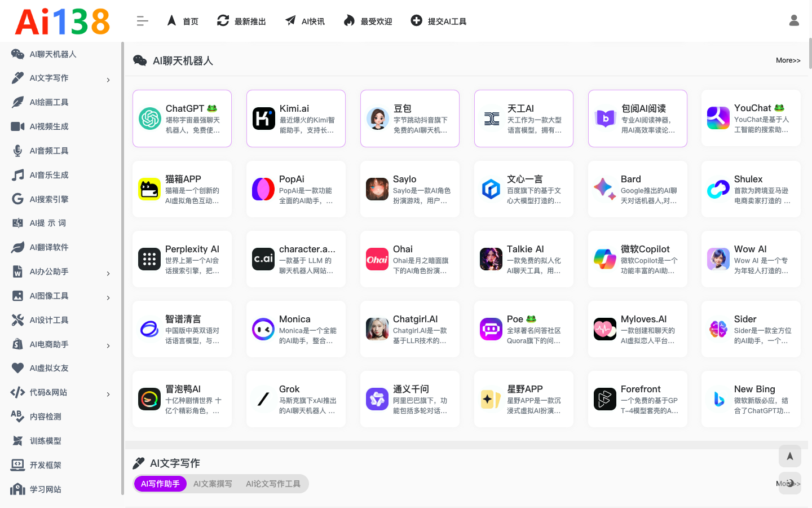
Task: Click More>> link for AI聊天机器人
Action: (788, 60)
